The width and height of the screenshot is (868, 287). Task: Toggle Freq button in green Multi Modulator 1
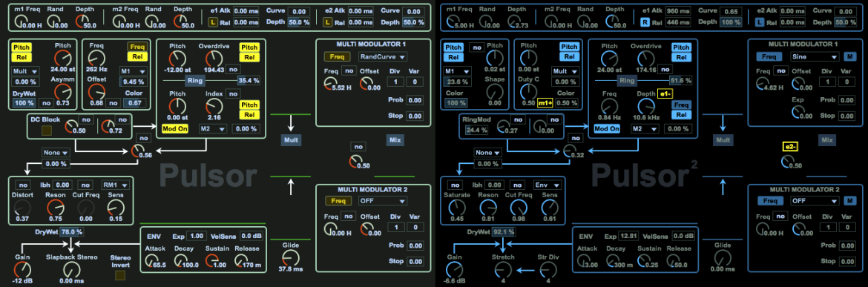point(337,56)
